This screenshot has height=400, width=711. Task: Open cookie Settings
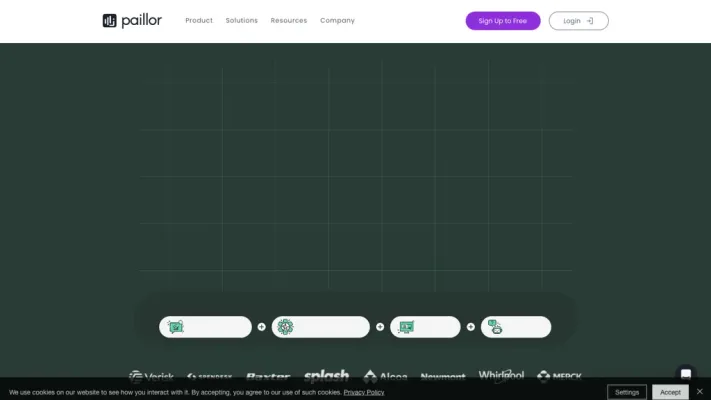pyautogui.click(x=627, y=392)
